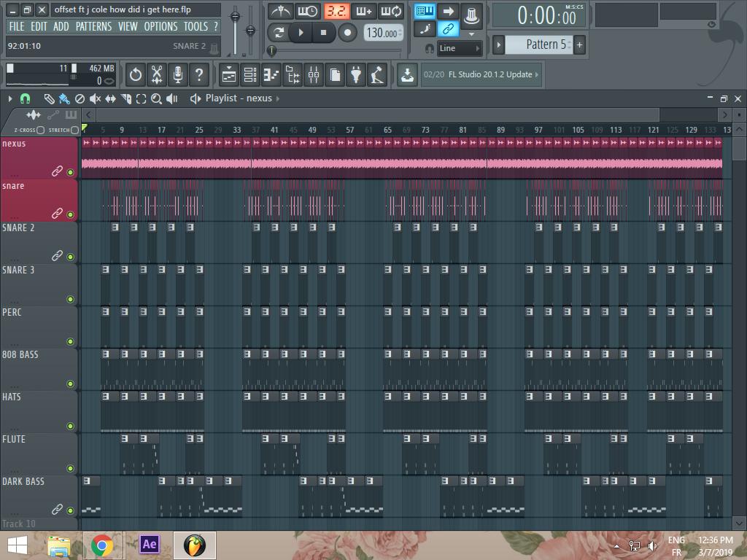The image size is (747, 560).
Task: Arm the record button
Action: (x=347, y=32)
